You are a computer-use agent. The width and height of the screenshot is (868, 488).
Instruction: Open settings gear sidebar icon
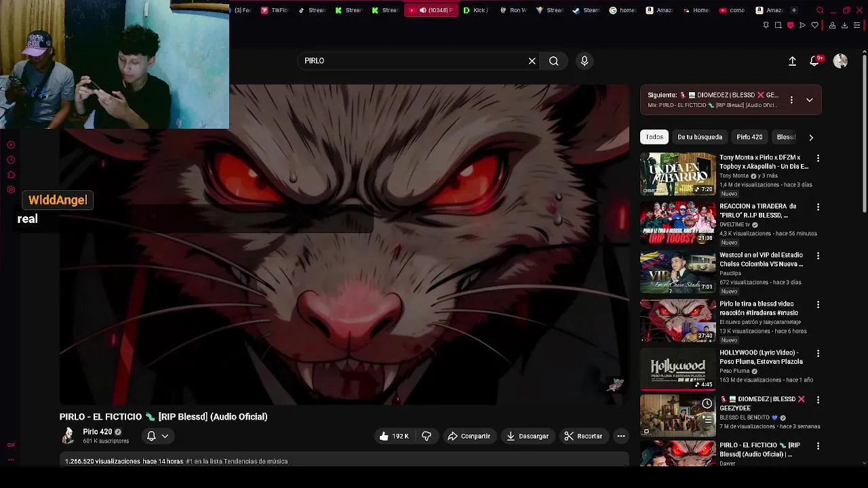11,190
